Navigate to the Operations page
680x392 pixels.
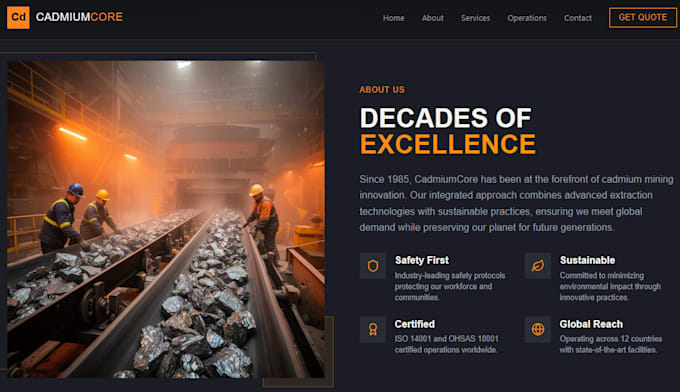coord(527,18)
